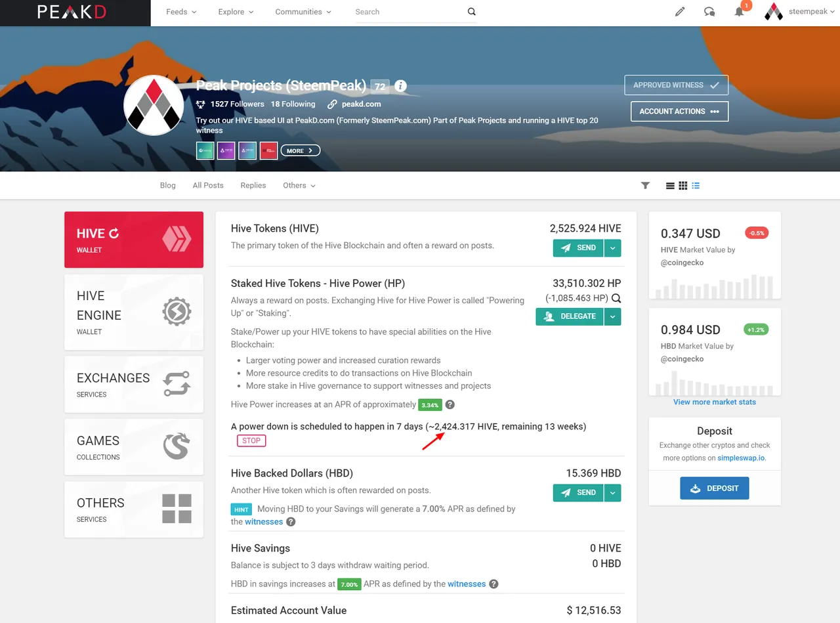Switch to the Blog tab

[168, 186]
